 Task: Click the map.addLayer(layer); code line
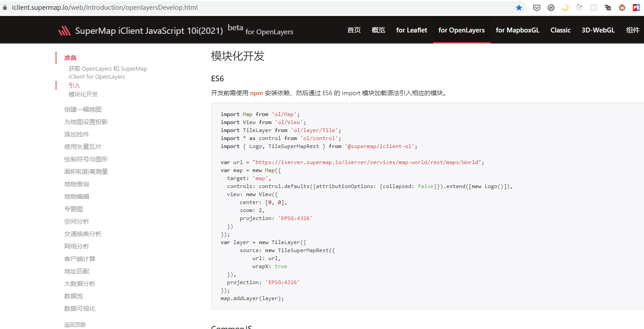point(252,298)
